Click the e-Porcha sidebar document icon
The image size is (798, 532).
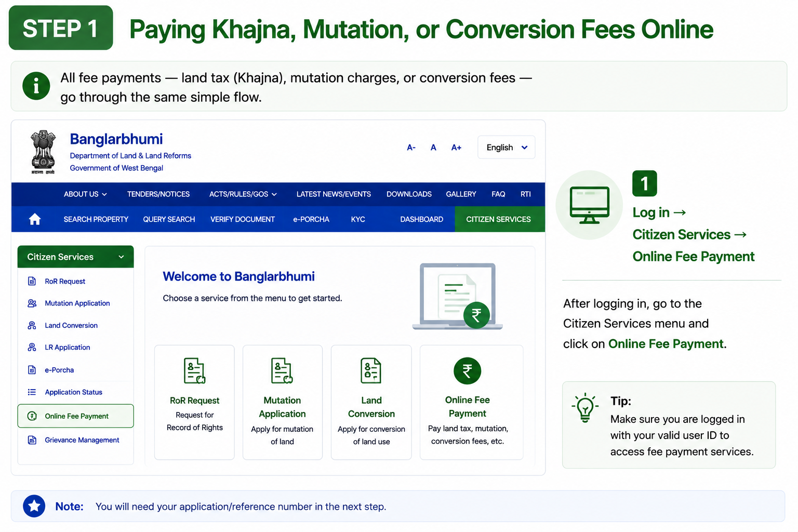click(x=32, y=370)
